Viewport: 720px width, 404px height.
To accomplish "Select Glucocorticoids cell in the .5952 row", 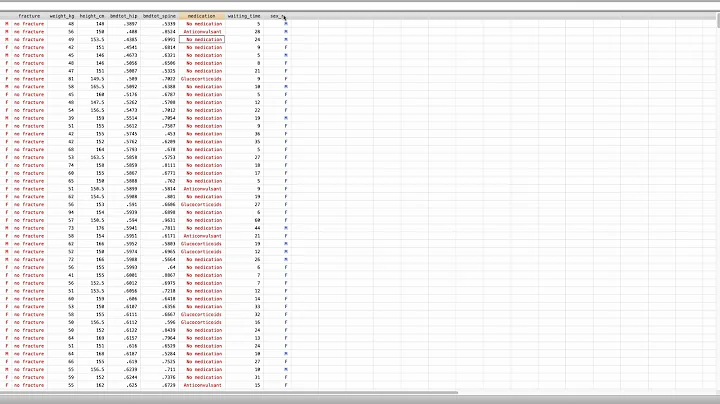I will click(202, 244).
